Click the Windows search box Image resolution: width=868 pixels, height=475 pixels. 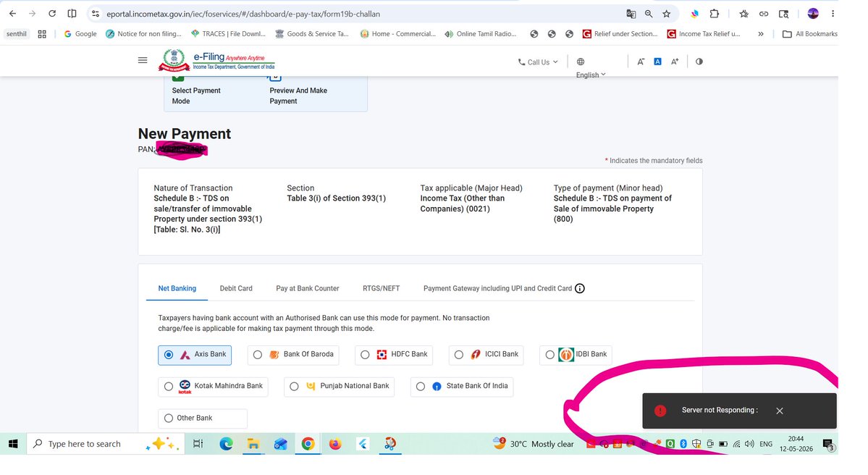[104, 443]
